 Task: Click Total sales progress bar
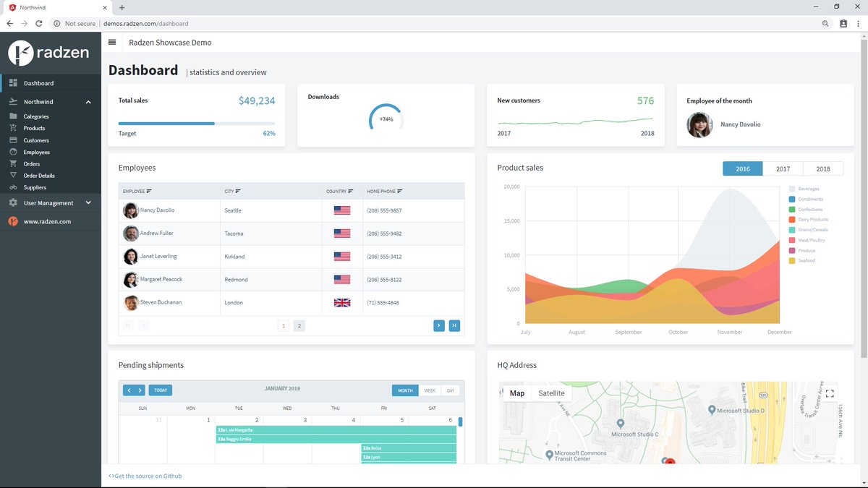point(197,124)
